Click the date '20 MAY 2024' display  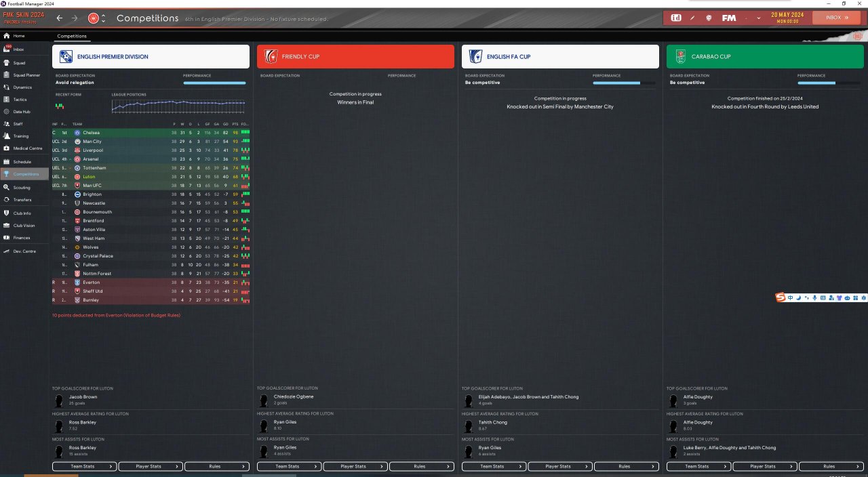pos(787,14)
